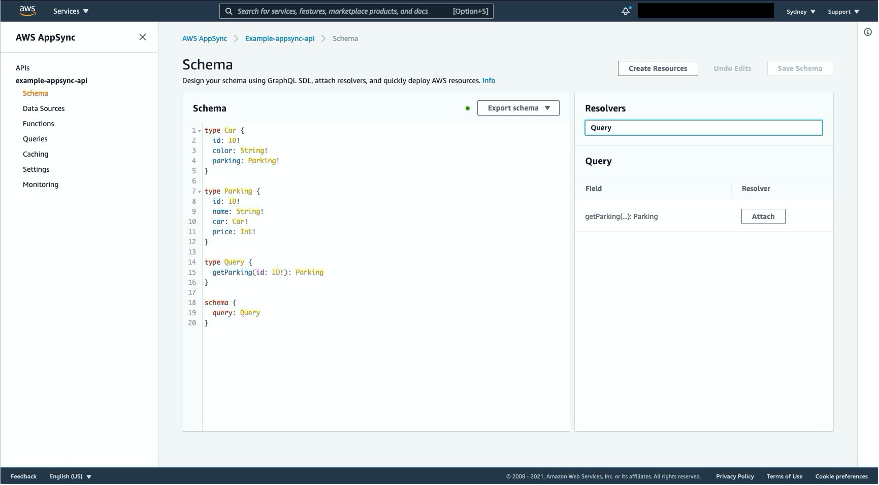
Task: Attach a resolver to getParking field
Action: [763, 216]
